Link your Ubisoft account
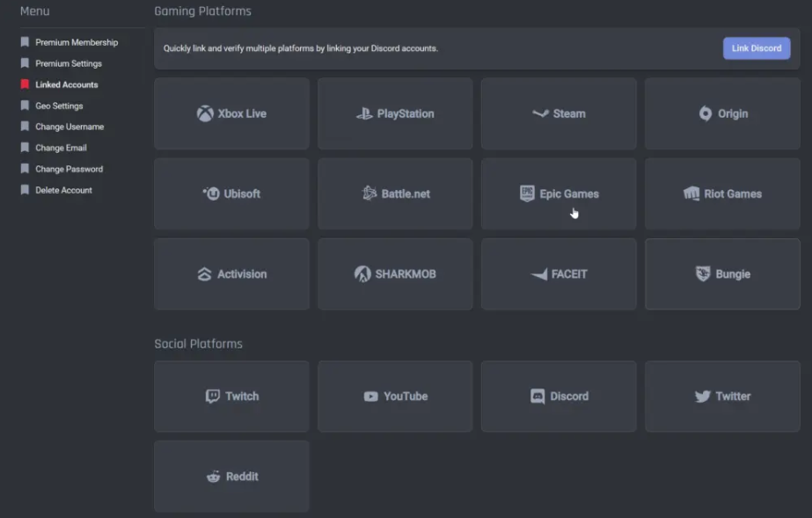Image resolution: width=812 pixels, height=518 pixels. (231, 193)
